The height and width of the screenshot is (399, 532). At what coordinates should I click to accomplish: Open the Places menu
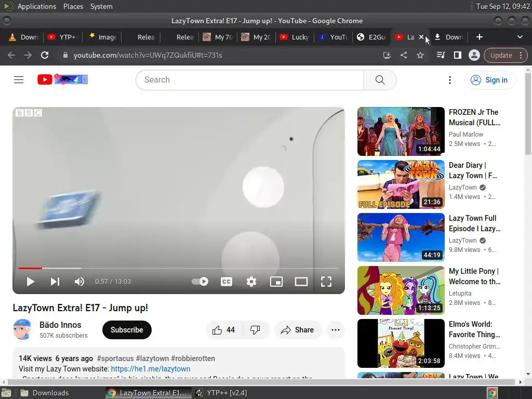(x=73, y=6)
